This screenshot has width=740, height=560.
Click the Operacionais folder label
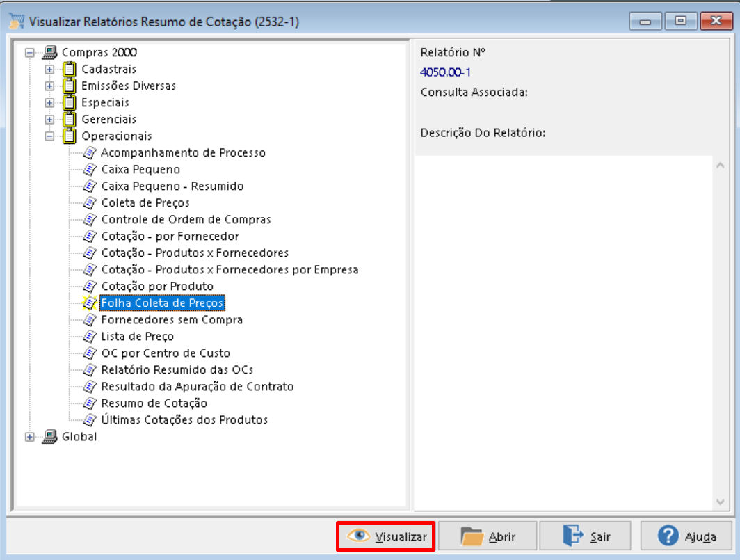[x=117, y=136]
